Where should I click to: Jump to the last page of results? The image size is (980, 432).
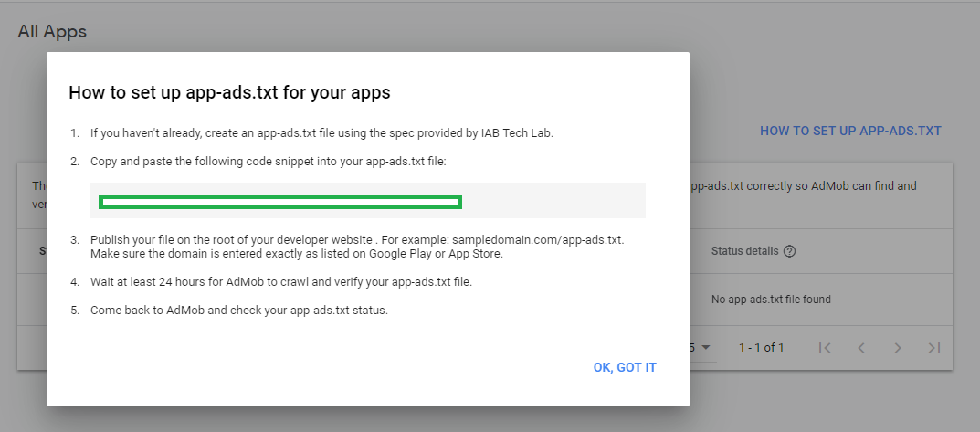[933, 348]
